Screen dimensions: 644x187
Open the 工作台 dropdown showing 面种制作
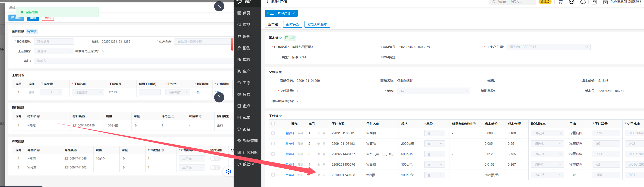178,92
